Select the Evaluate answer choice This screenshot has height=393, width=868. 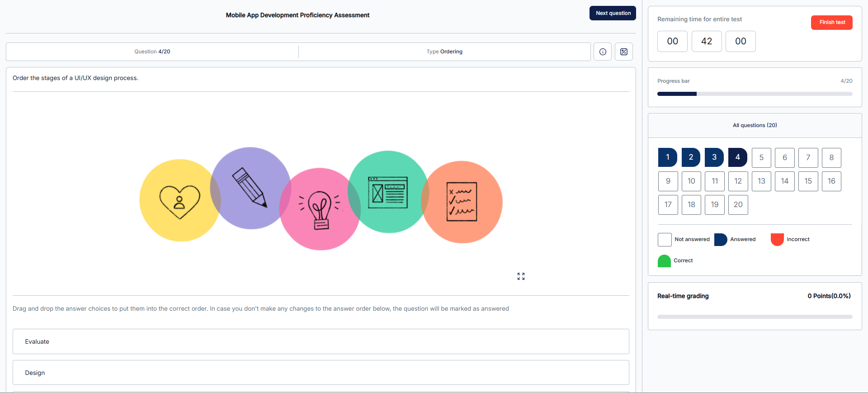click(321, 341)
